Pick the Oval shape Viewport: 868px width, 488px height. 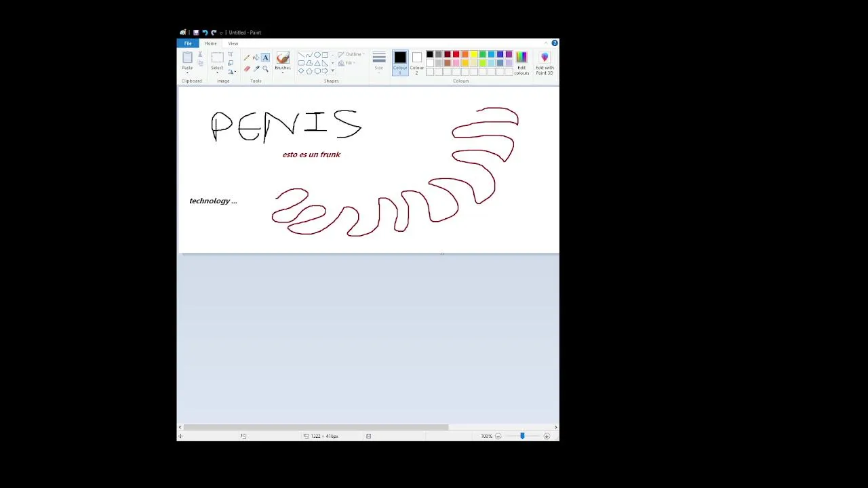[x=317, y=55]
